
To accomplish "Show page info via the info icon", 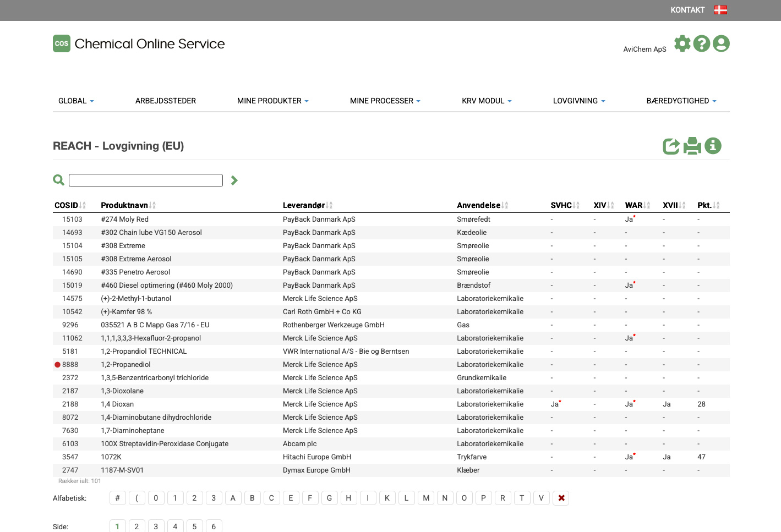I will pyautogui.click(x=713, y=146).
